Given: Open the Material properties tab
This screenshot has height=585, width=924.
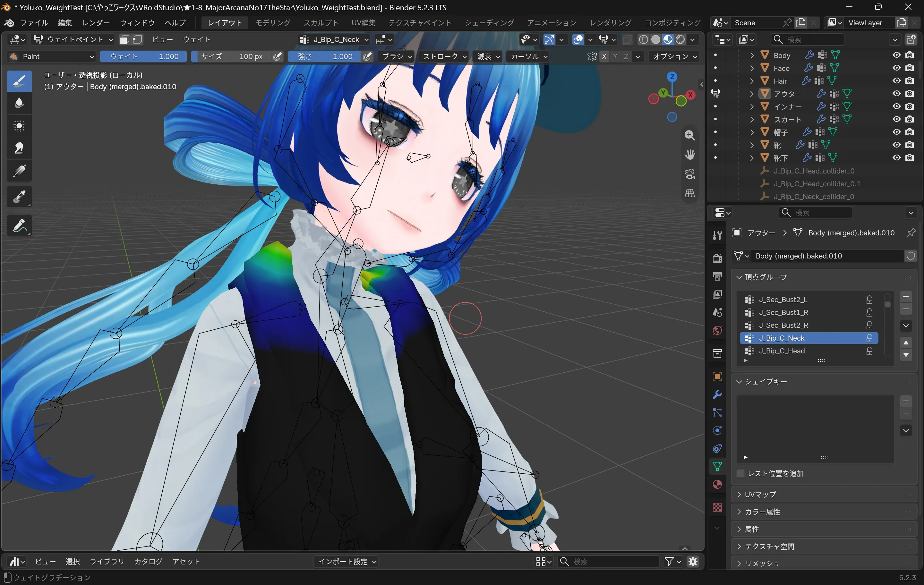Looking at the screenshot, I should (717, 484).
